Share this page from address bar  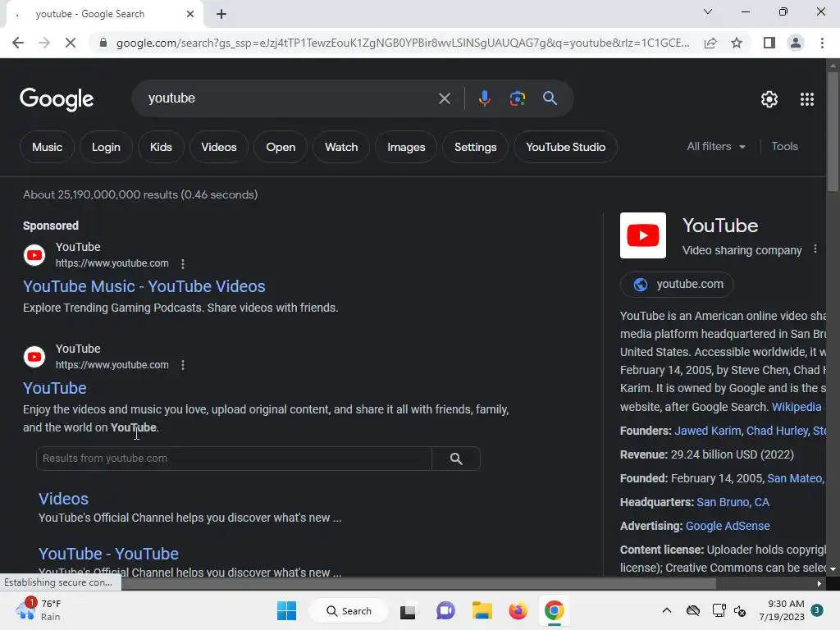click(710, 43)
